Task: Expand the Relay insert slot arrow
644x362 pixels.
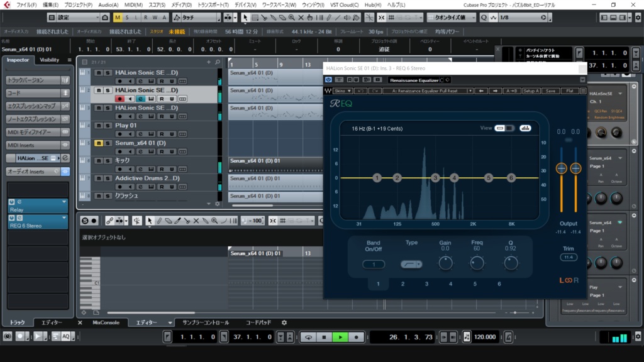Action: pos(64,202)
